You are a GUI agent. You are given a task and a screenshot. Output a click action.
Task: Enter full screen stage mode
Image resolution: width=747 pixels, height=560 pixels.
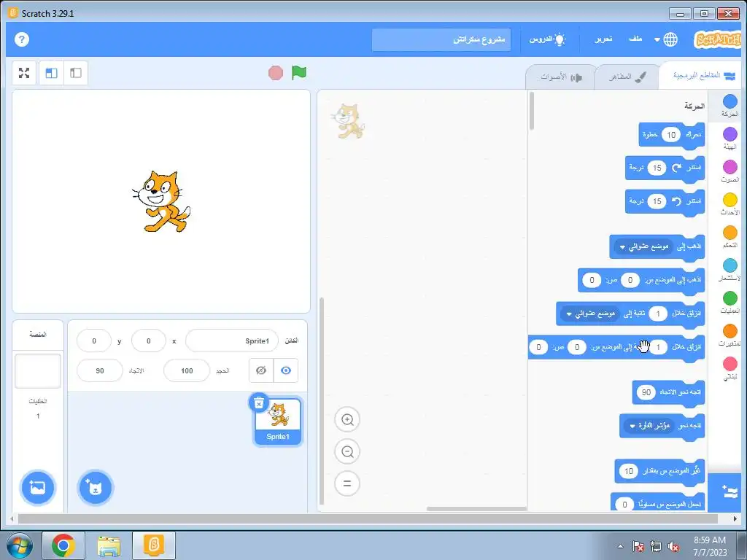pos(24,73)
